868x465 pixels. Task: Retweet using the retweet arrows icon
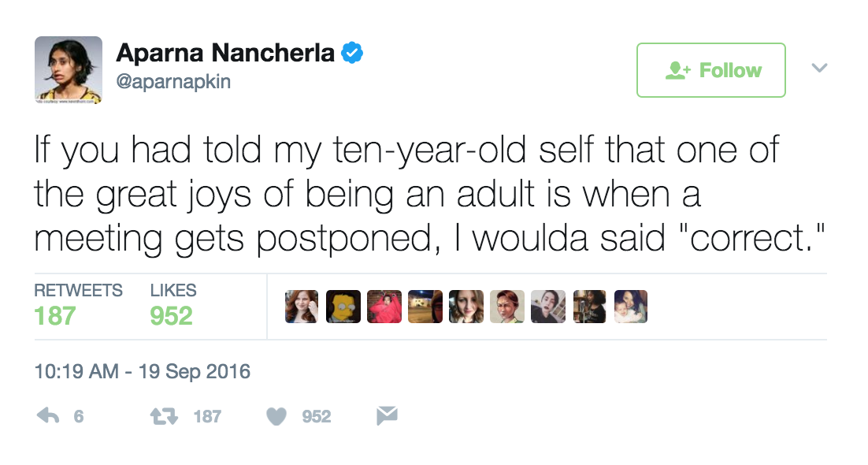[165, 415]
